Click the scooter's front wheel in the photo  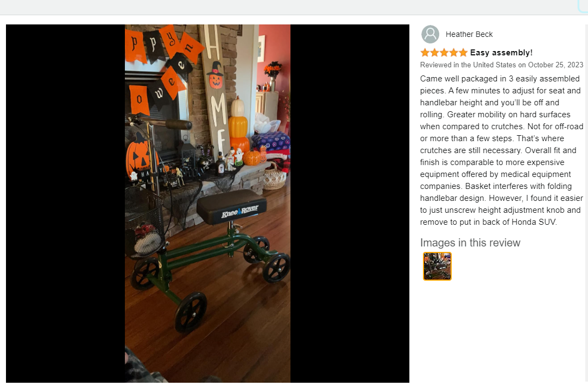point(191,312)
